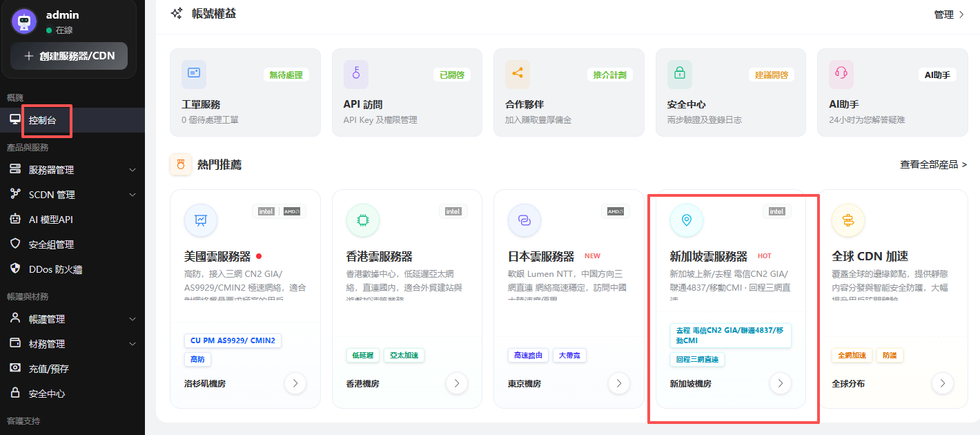Click the 低延遲 tag

[x=362, y=356]
